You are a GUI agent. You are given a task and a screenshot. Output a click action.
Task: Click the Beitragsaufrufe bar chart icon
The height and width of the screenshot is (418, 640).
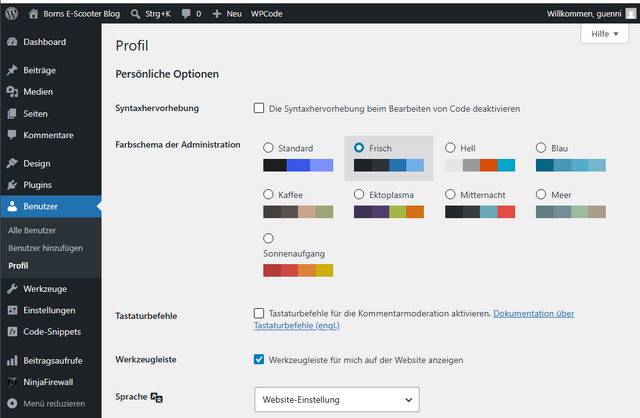pos(12,360)
